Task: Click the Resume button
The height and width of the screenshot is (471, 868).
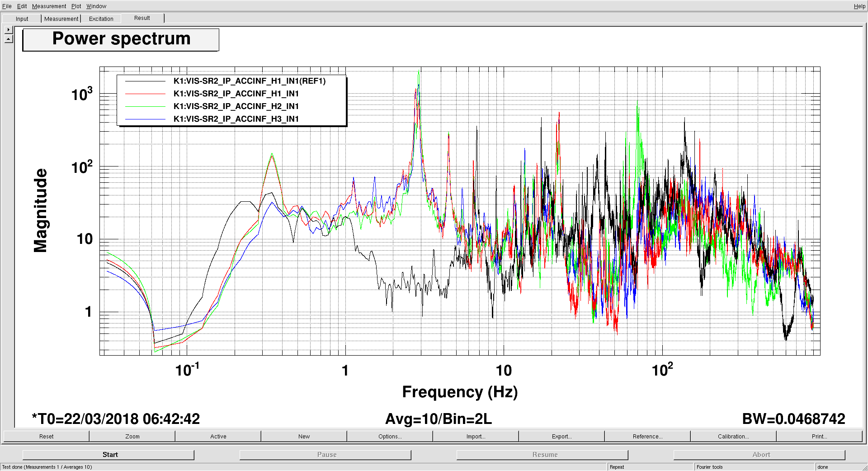Action: point(542,455)
